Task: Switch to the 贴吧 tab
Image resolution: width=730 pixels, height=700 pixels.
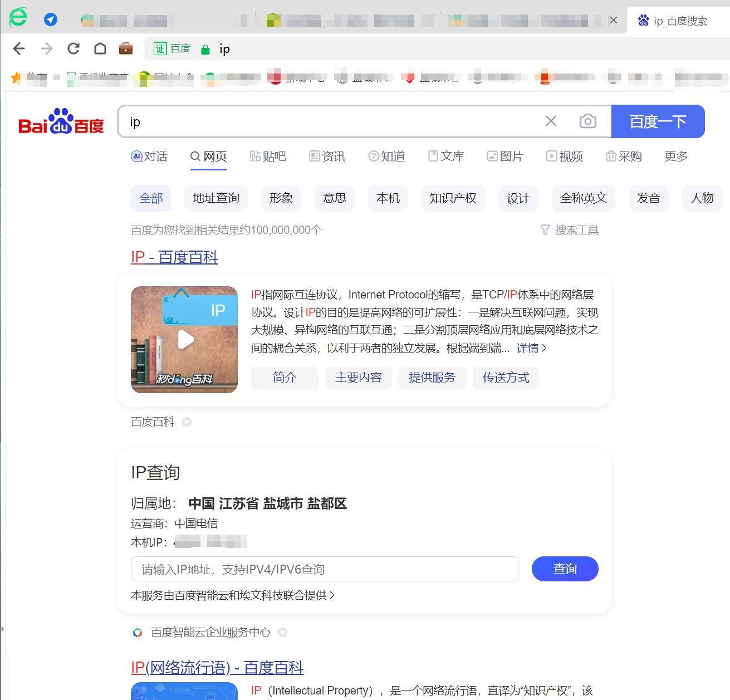Action: [268, 156]
